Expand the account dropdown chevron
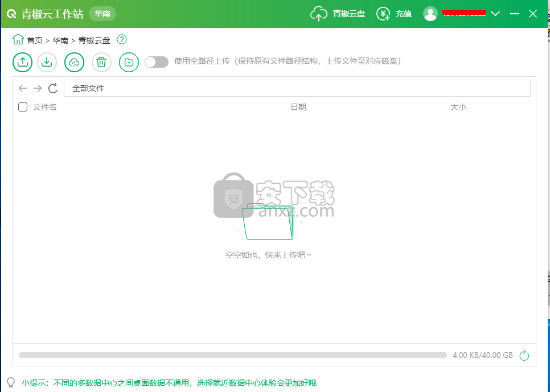Screen dimensions: 550x392 tap(495, 14)
